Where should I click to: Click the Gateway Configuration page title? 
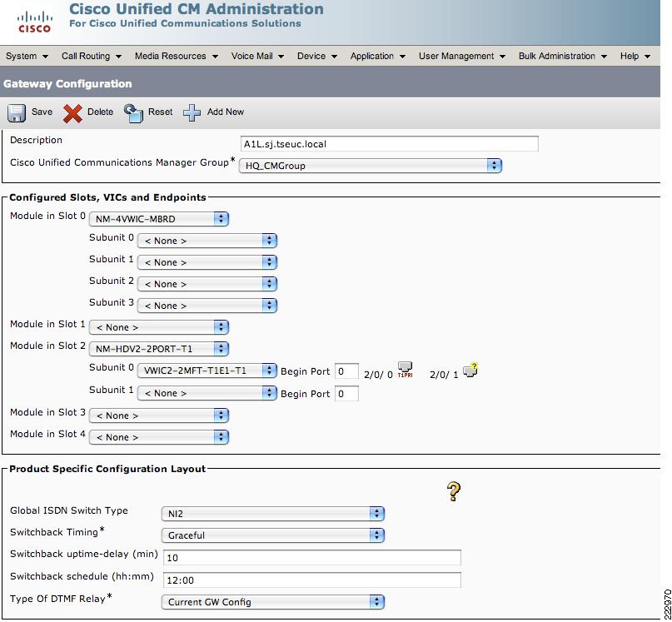(x=67, y=83)
